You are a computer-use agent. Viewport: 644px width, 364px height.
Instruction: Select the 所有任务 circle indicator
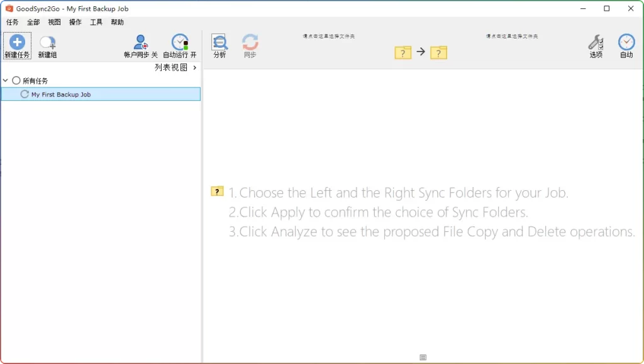coord(16,81)
